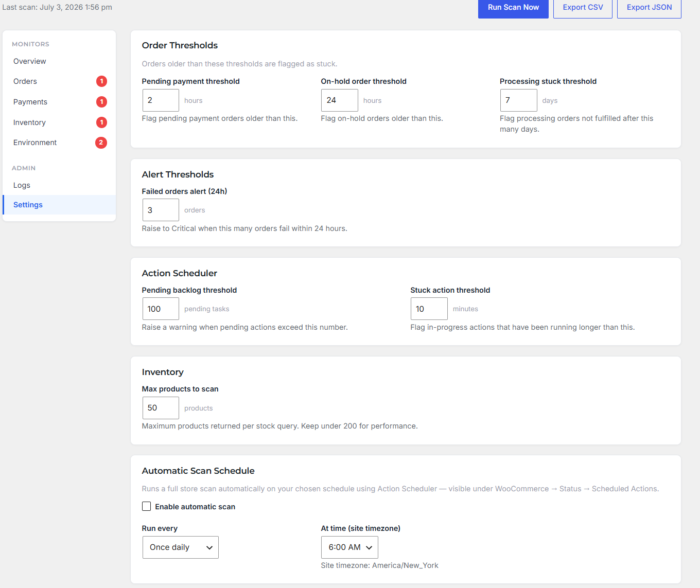This screenshot has height=588, width=700.
Task: Click the 'Alert Thresholds' heading
Action: [178, 174]
